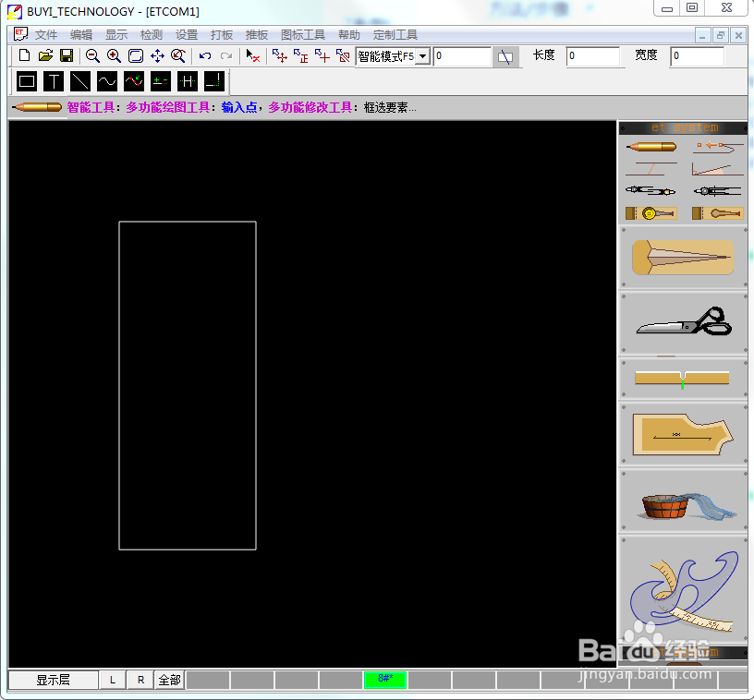Select the red plus snap tool
Image resolution: width=754 pixels, height=700 pixels.
pos(322,56)
